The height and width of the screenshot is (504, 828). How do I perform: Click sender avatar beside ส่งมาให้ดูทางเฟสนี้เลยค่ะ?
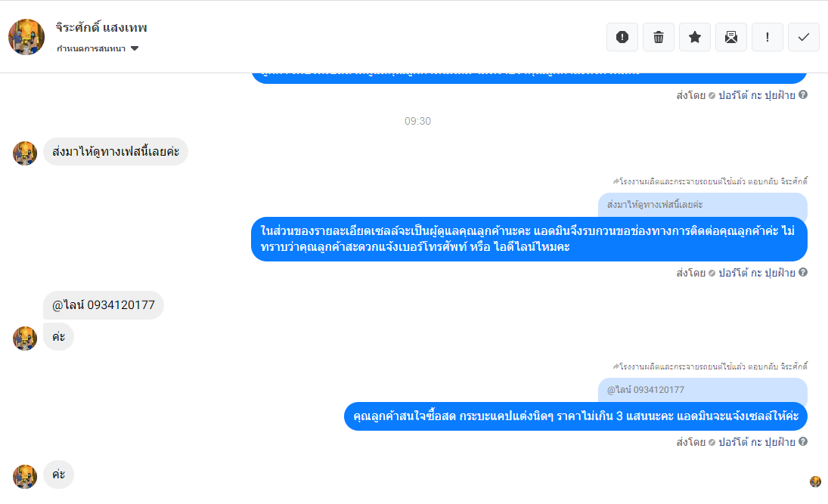tap(25, 153)
